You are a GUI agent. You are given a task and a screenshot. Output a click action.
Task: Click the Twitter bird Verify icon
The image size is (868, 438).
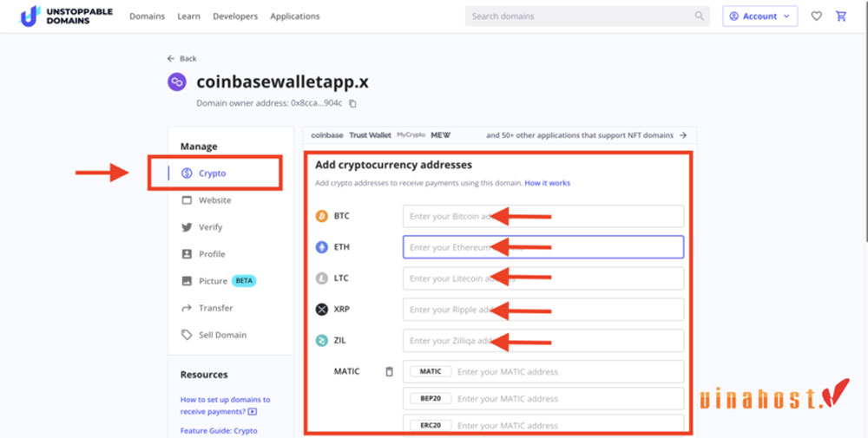point(187,226)
